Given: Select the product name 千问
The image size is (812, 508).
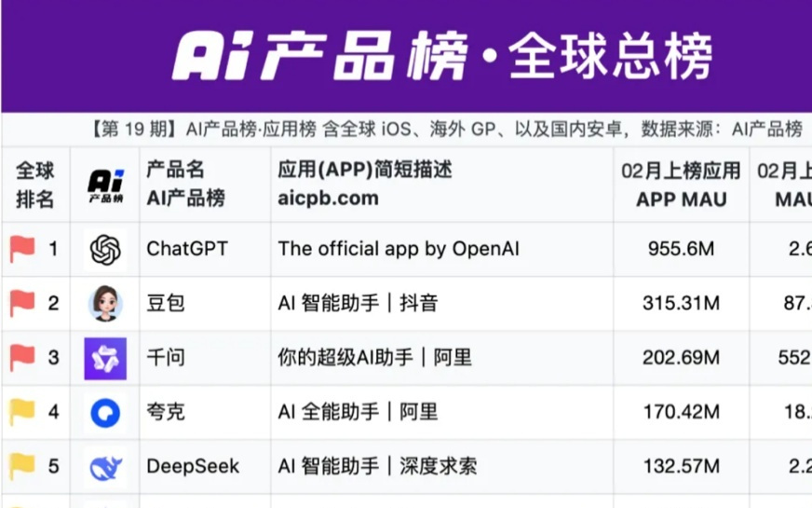Looking at the screenshot, I should pos(166,358).
